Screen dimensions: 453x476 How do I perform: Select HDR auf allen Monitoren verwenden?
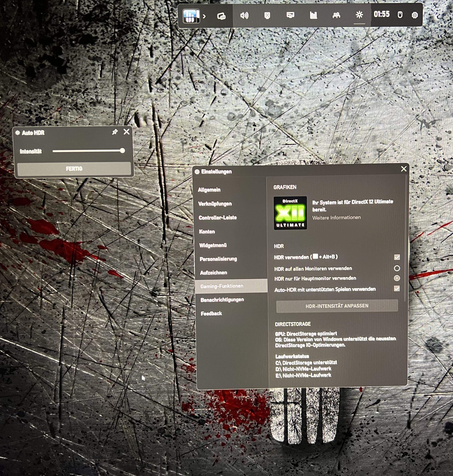(x=397, y=268)
